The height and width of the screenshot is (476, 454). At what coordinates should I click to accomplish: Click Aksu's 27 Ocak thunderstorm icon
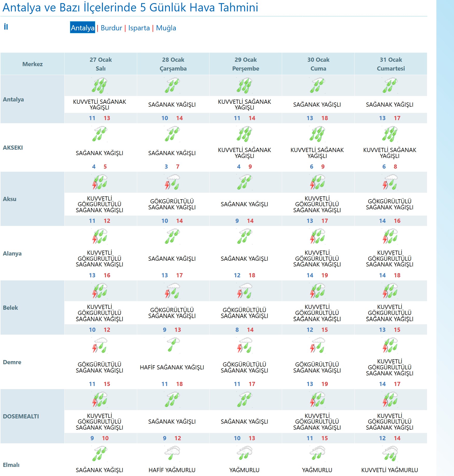tap(100, 182)
